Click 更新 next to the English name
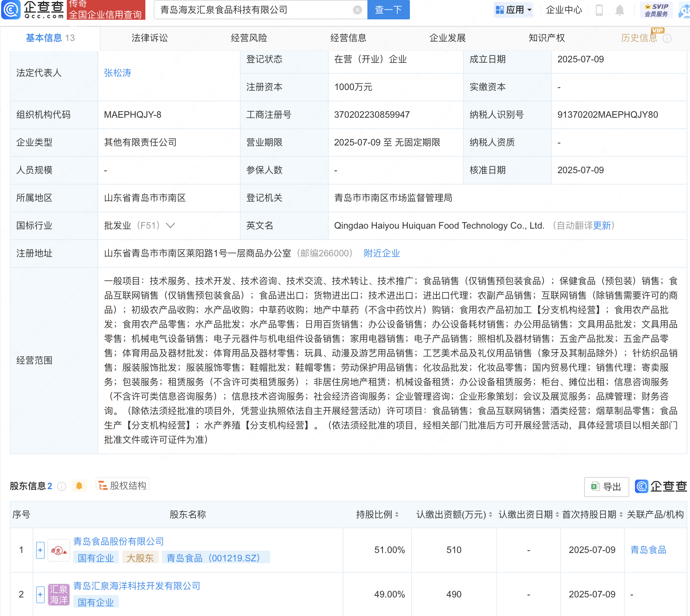Viewport: 690px width, 616px height. 602,226
